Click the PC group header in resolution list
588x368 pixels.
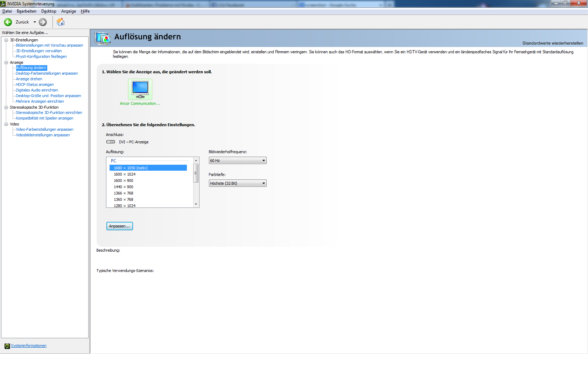tap(113, 161)
